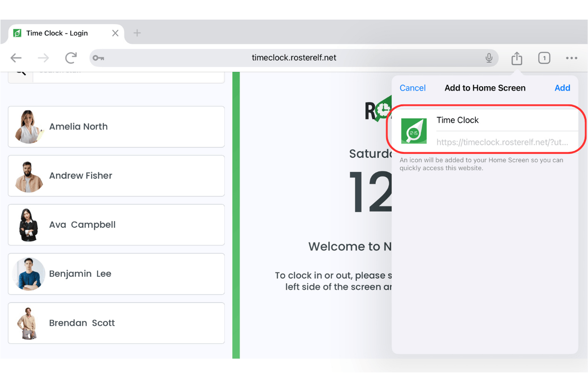Screen dimensions: 588x392
Task: Click the back navigation arrow
Action: click(16, 58)
